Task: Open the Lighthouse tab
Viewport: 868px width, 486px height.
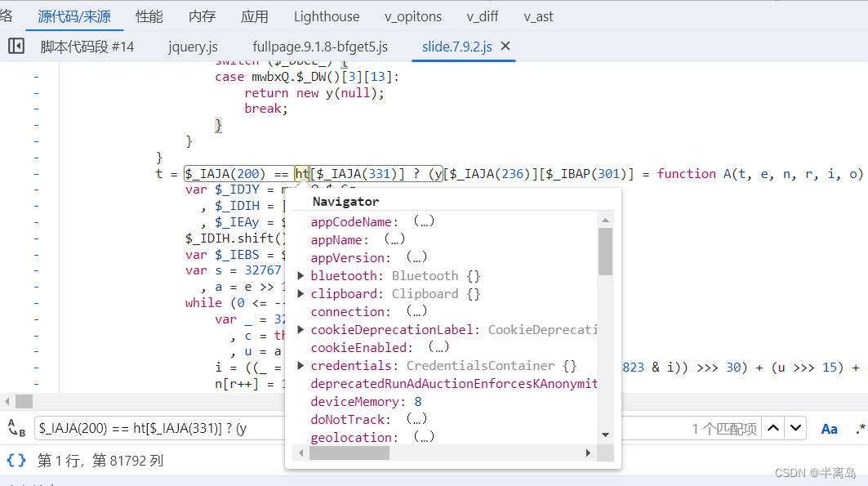Action: tap(327, 16)
